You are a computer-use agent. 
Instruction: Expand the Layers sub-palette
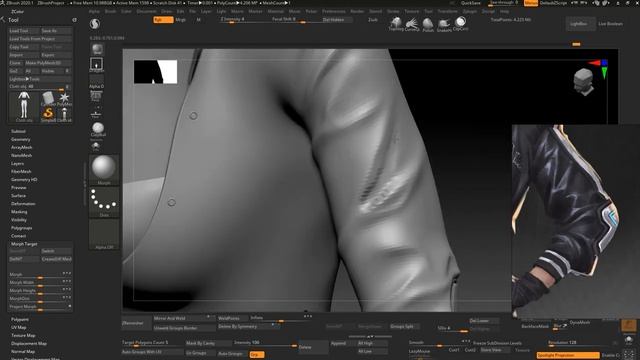(18, 163)
